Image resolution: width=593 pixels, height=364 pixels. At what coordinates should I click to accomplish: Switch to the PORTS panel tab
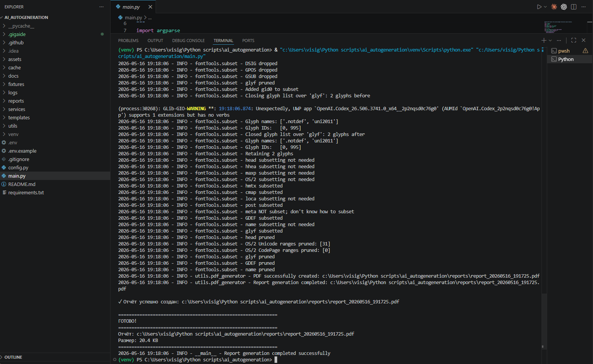248,41
